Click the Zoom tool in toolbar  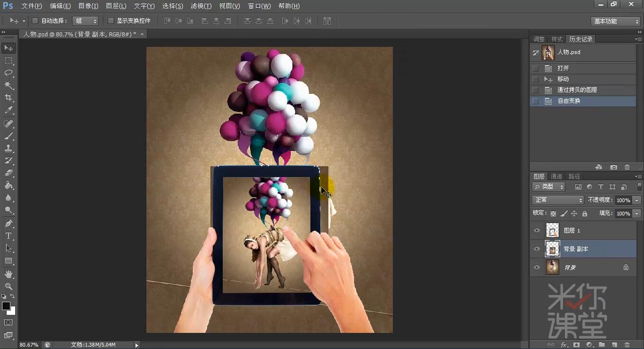(x=9, y=286)
